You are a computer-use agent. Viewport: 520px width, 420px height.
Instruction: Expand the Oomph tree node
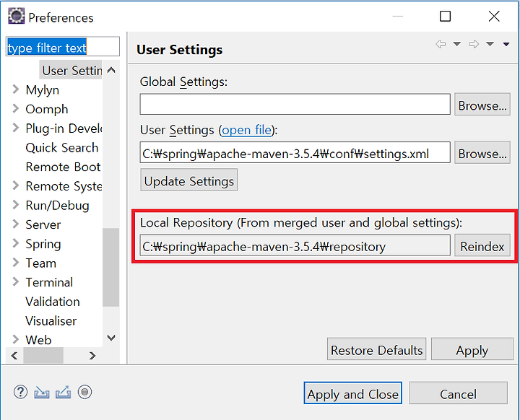point(15,108)
